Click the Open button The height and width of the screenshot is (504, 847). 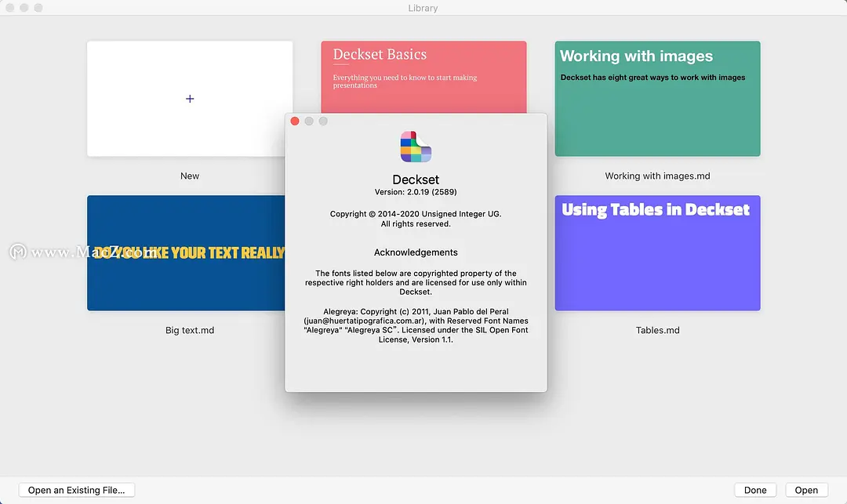[806, 490]
